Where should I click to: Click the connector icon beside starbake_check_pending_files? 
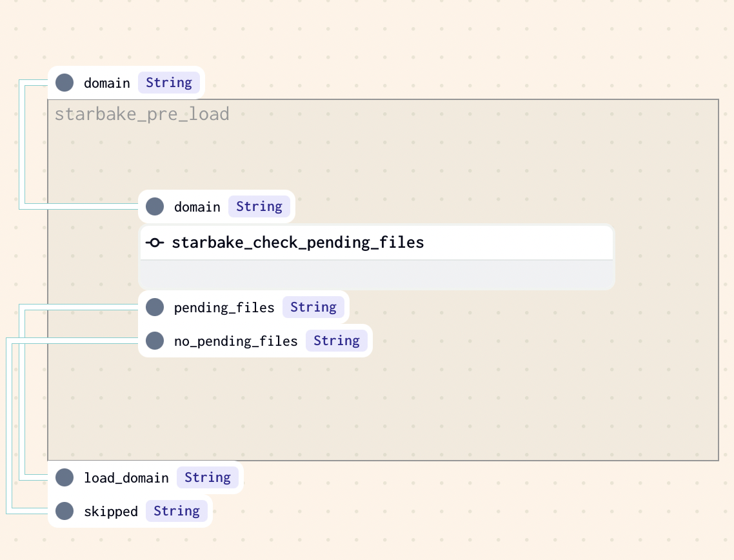(155, 243)
